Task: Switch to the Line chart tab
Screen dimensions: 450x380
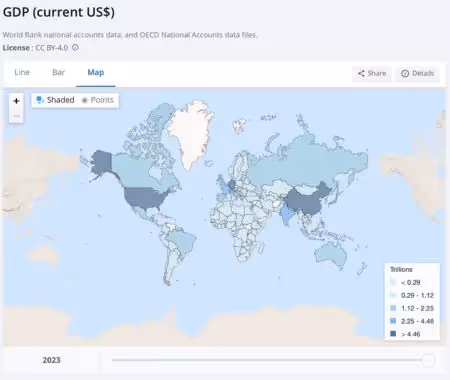Action: [22, 73]
